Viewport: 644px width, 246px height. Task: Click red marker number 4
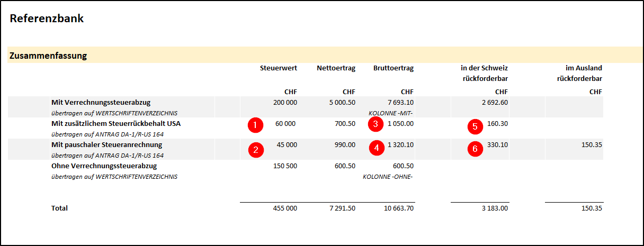pos(376,149)
